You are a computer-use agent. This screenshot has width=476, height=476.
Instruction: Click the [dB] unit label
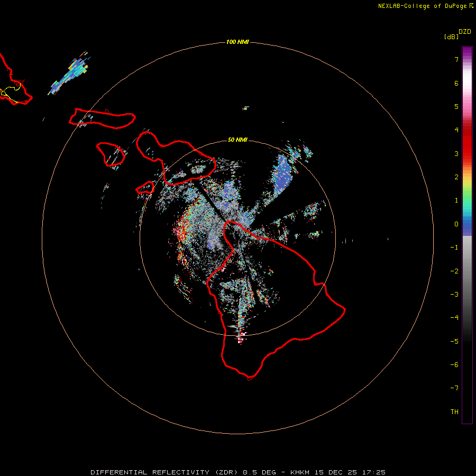pyautogui.click(x=451, y=36)
